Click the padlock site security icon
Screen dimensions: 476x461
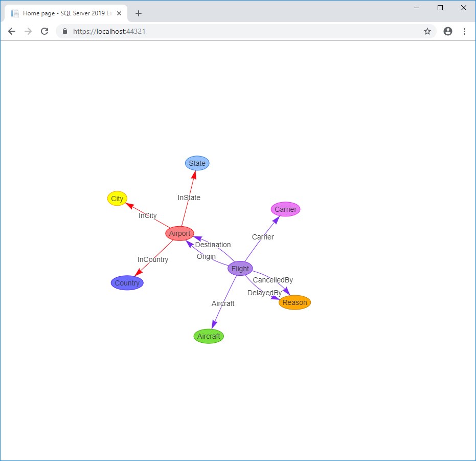point(64,31)
